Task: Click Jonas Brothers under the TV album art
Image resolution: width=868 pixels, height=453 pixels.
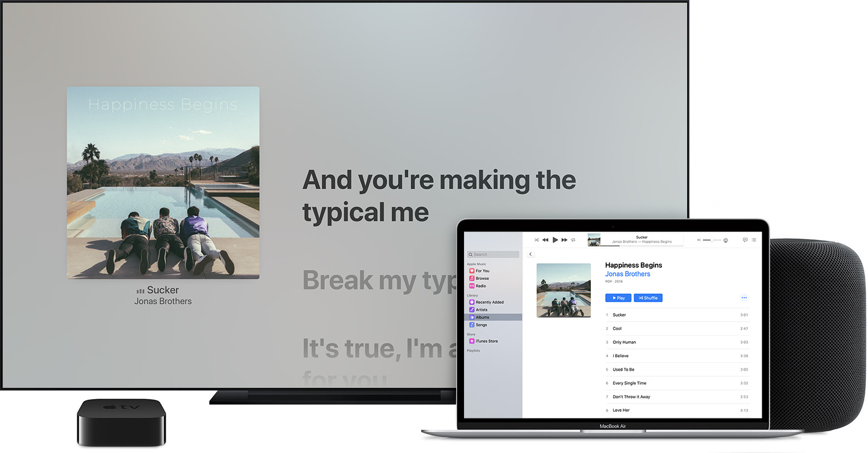Action: tap(163, 301)
